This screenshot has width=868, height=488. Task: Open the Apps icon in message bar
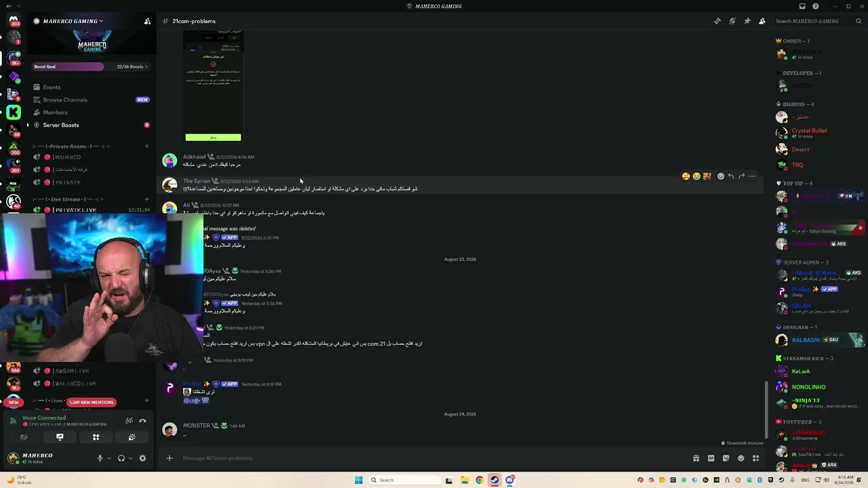pyautogui.click(x=755, y=458)
